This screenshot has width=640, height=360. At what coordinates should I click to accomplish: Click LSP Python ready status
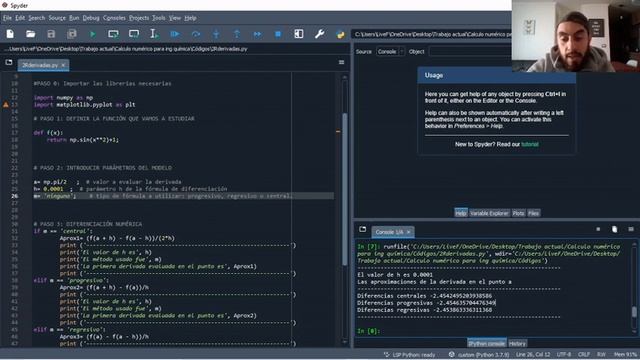[410, 355]
